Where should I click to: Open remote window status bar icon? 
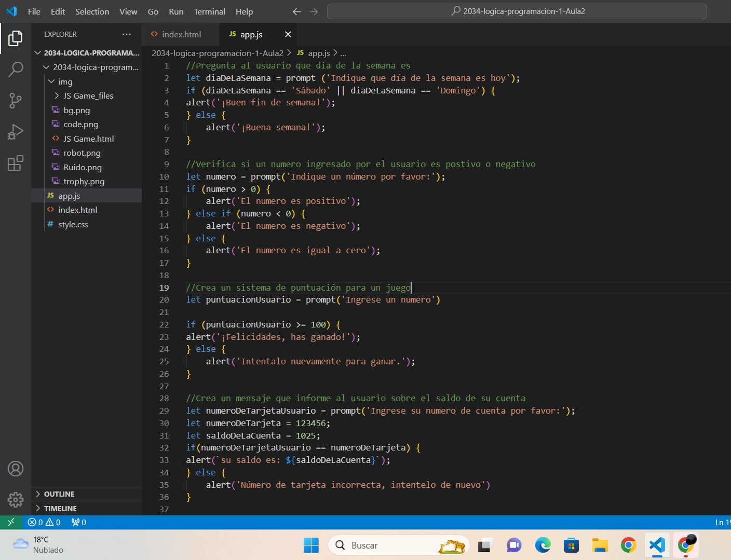11,522
